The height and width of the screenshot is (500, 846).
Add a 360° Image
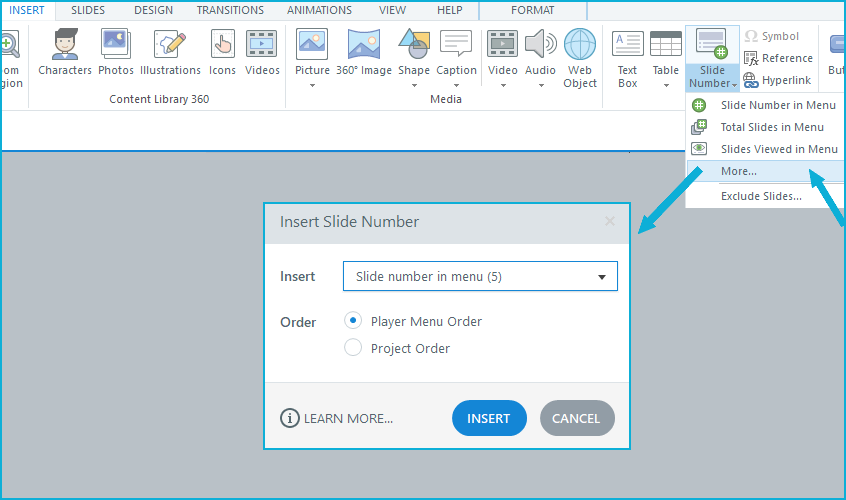(364, 52)
